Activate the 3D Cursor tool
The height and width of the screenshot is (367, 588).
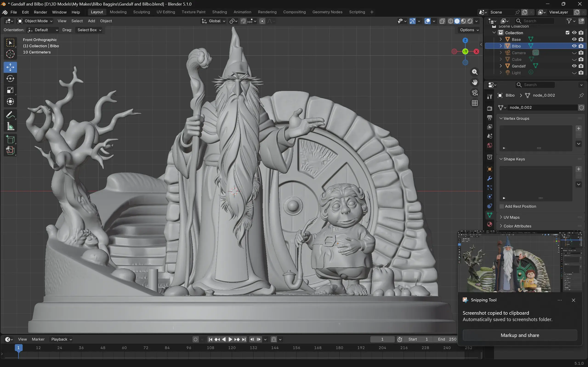[x=10, y=54]
